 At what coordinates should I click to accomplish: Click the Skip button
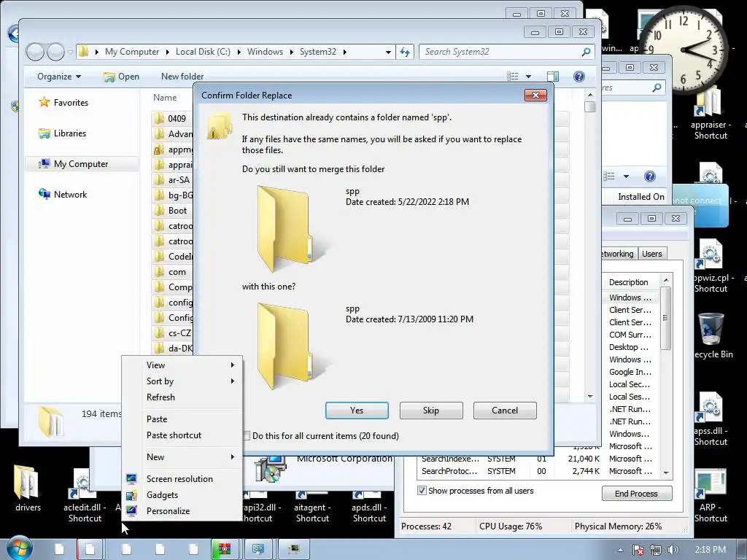pyautogui.click(x=431, y=411)
